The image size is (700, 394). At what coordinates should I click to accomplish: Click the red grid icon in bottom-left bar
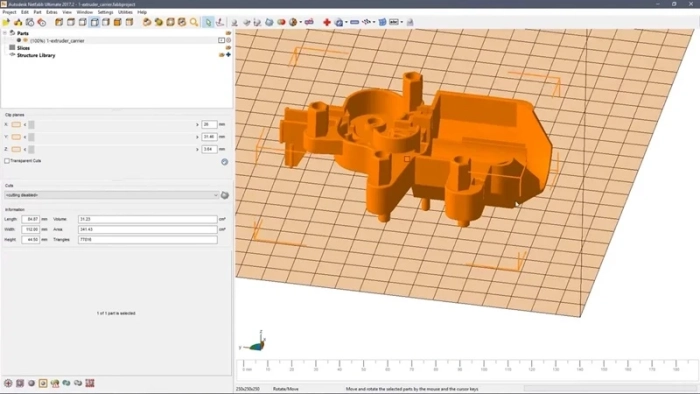coord(90,383)
